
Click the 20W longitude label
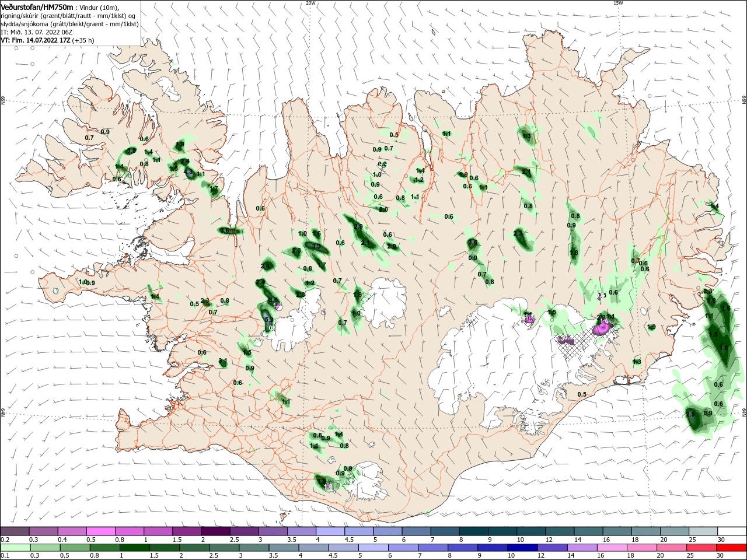[x=310, y=3]
